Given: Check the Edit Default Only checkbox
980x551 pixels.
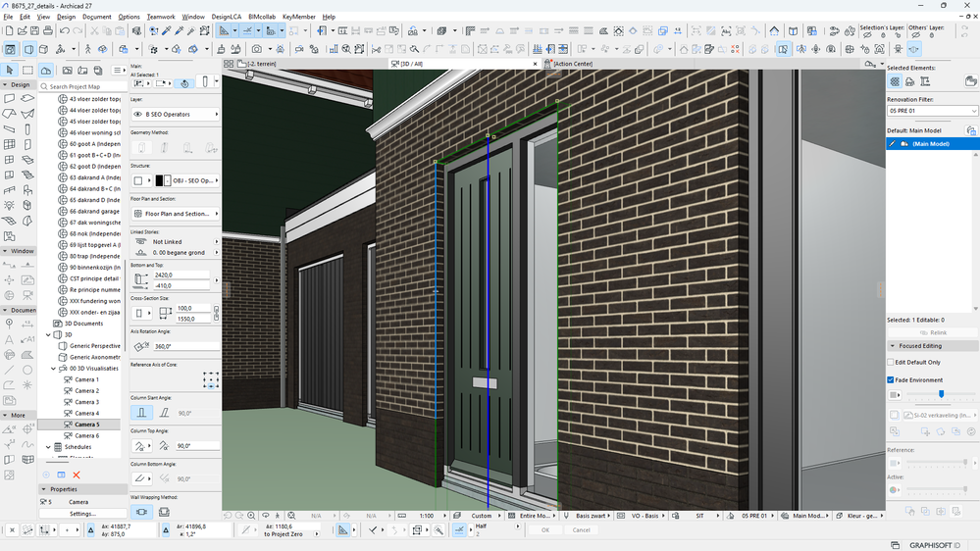Looking at the screenshot, I should [x=891, y=362].
